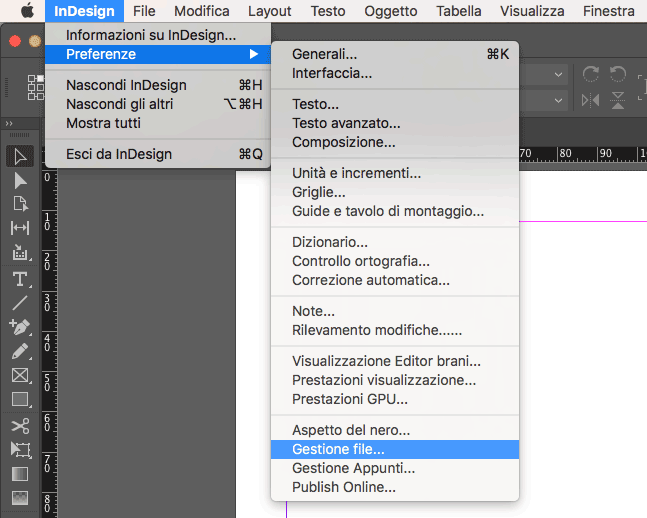The image size is (647, 518).
Task: Open Testo avanzato... preferences
Action: point(395,123)
